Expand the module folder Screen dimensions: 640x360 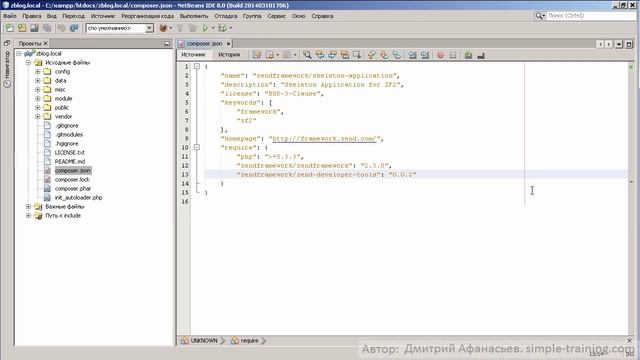38,98
